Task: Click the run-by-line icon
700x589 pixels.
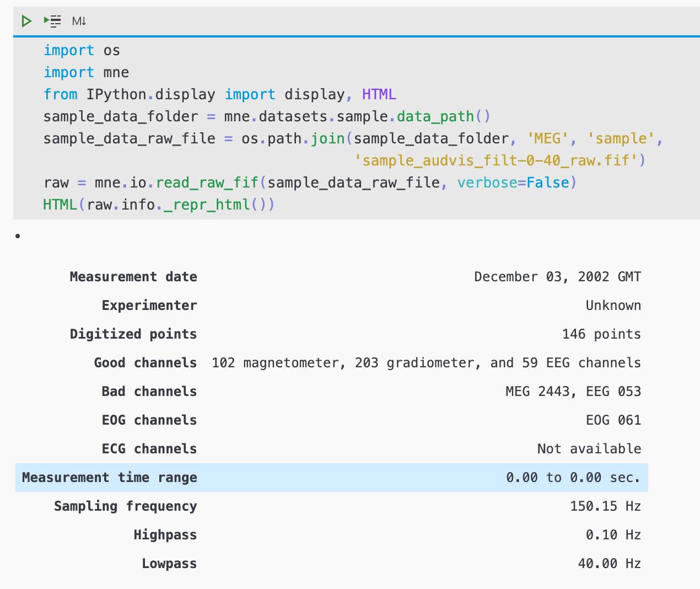Action: 52,22
